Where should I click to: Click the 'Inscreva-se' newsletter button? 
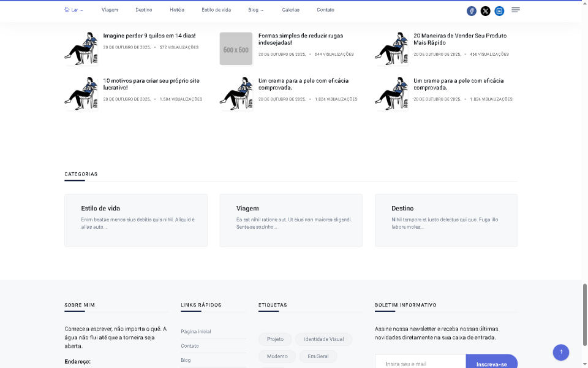(x=491, y=364)
